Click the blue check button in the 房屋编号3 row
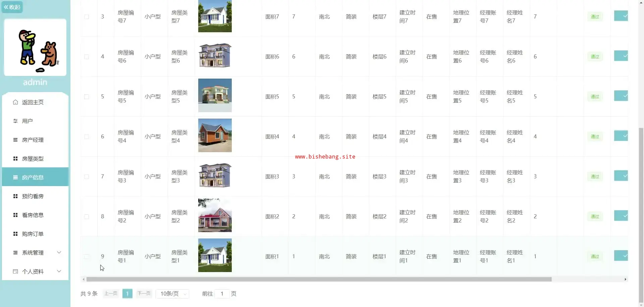 621,176
